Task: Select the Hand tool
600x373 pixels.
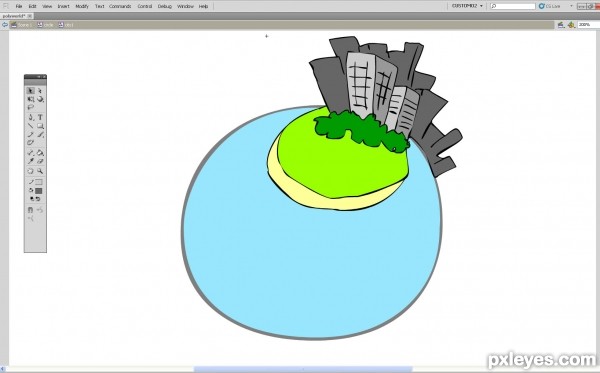Action: pos(31,171)
